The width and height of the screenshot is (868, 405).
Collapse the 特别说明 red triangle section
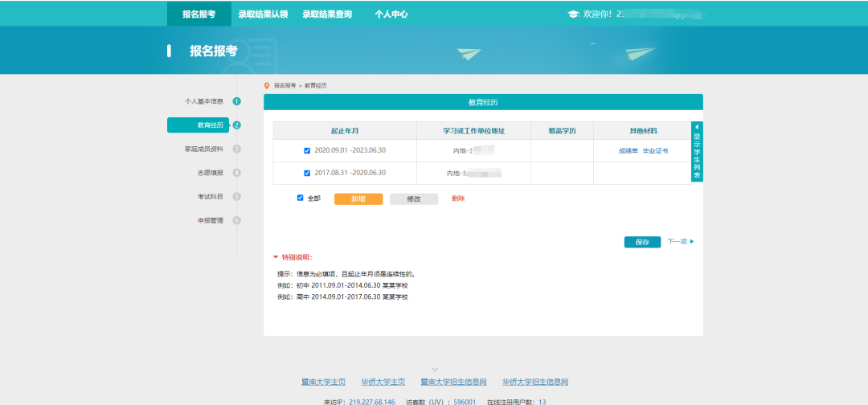tap(276, 257)
